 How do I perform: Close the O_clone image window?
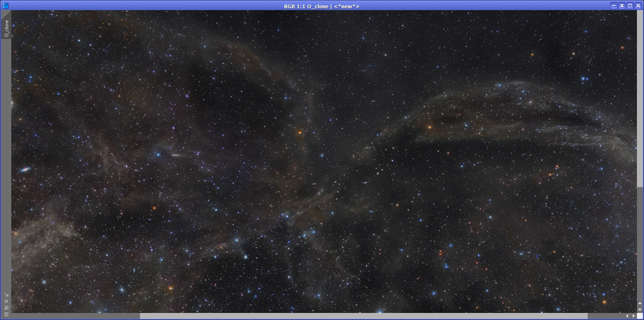pos(638,5)
